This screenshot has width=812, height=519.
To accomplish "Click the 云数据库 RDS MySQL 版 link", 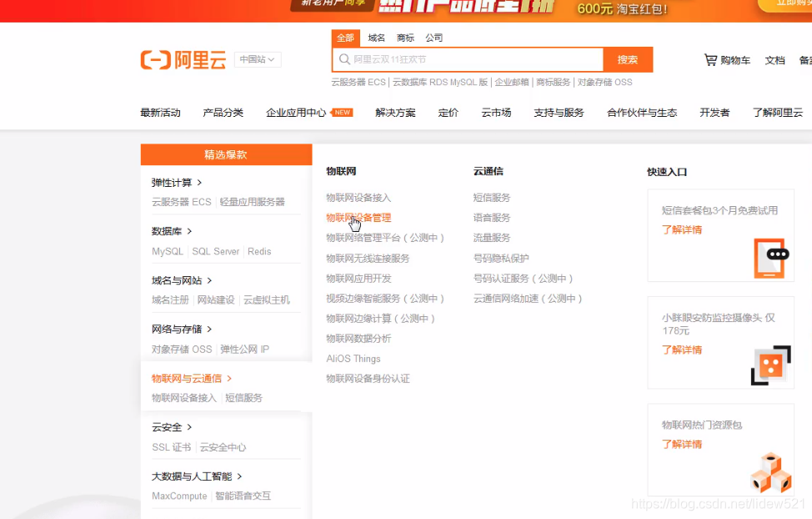I will (440, 83).
